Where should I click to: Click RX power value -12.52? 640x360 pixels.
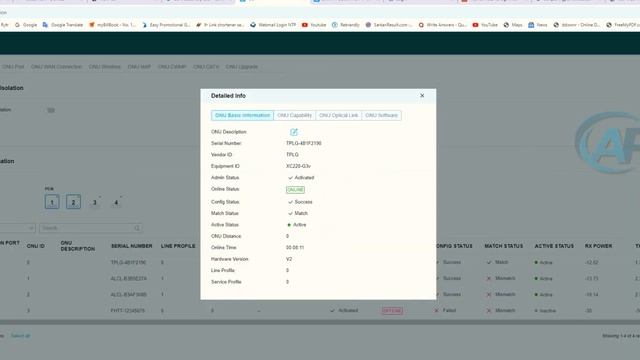tap(591, 262)
